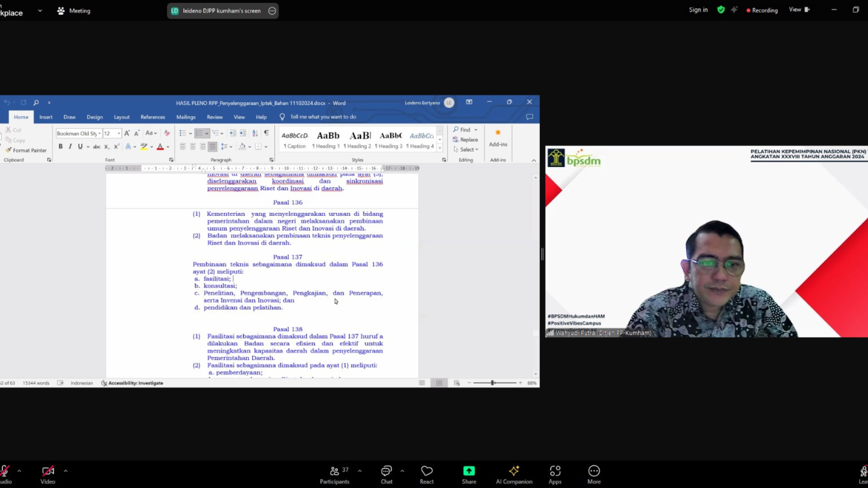Toggle Strikethrough text formatting

pyautogui.click(x=96, y=146)
